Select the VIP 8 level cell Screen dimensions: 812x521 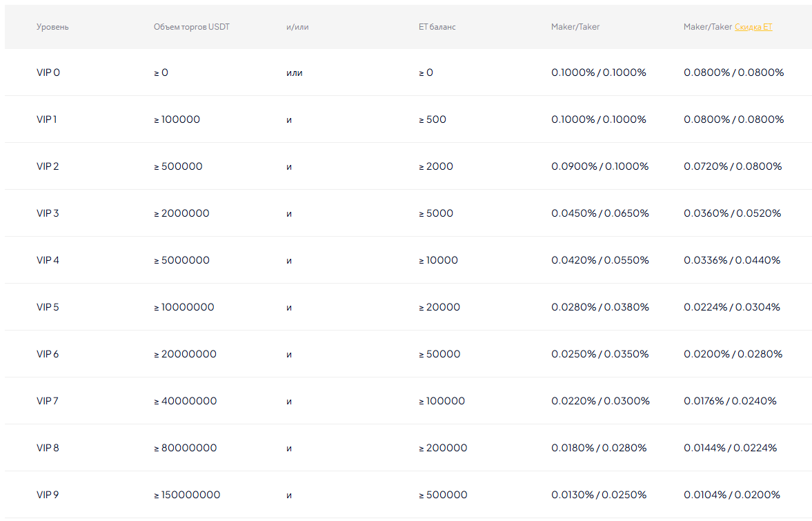(x=48, y=448)
